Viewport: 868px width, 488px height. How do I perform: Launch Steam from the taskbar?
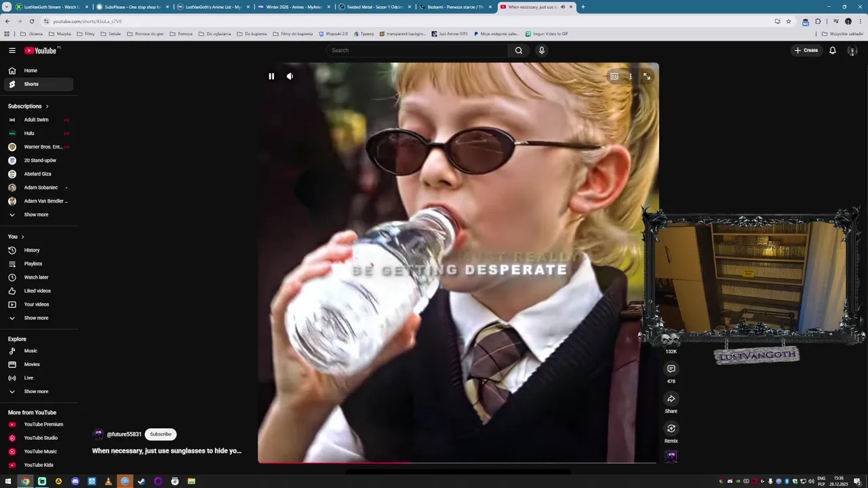(x=142, y=481)
